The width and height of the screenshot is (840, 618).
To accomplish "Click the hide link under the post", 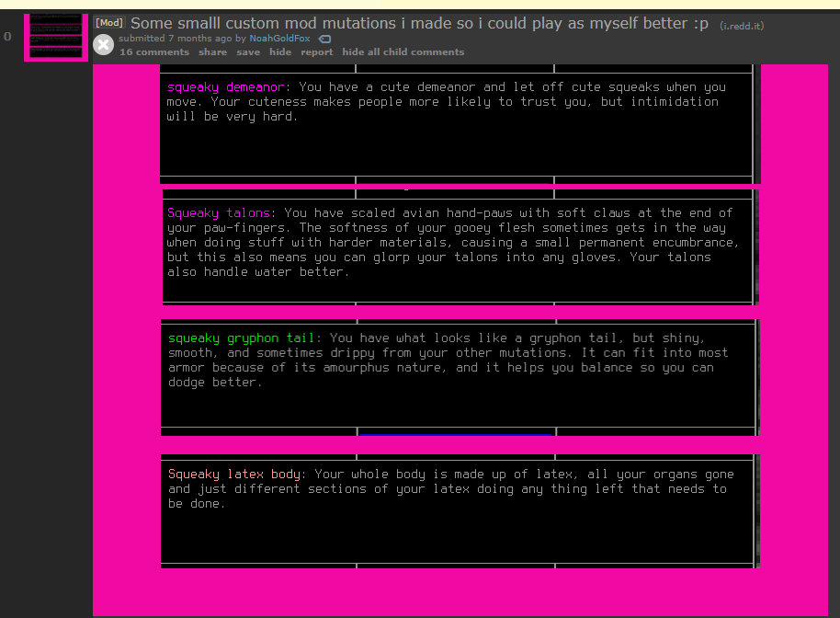I will (280, 52).
